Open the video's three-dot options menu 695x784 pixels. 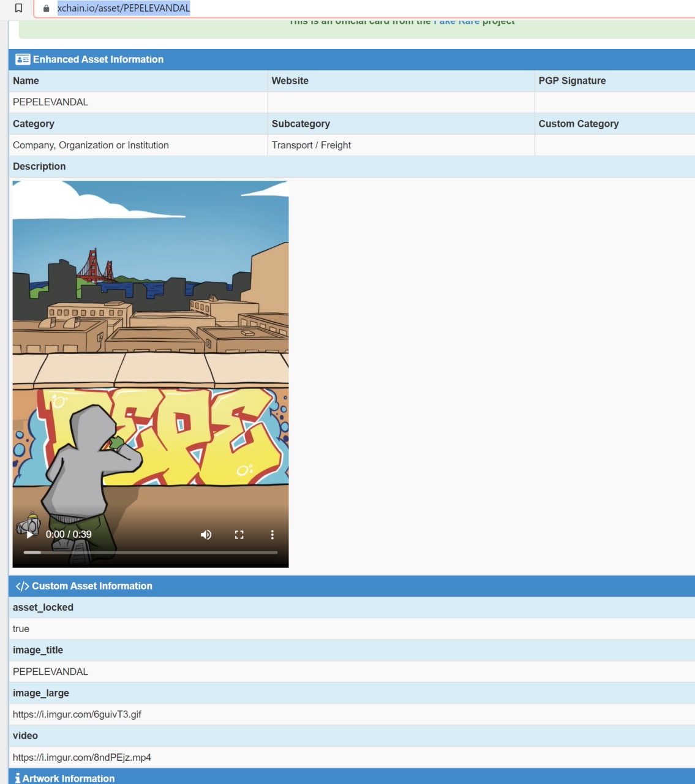pos(272,535)
